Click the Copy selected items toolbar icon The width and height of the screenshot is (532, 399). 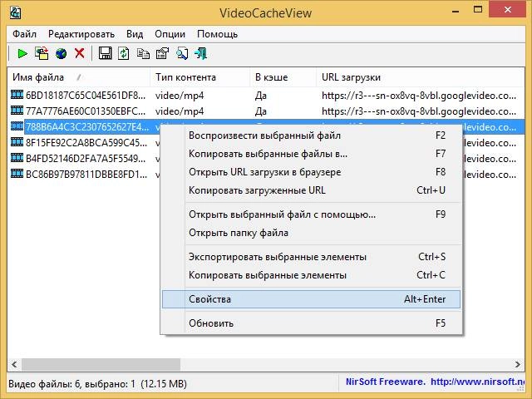tap(143, 53)
